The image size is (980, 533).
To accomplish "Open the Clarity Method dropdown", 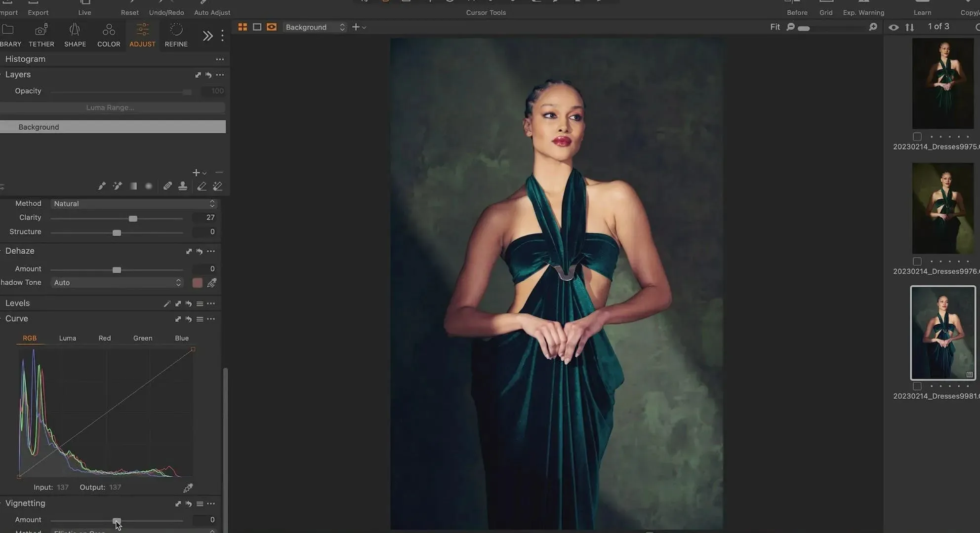I will [133, 204].
